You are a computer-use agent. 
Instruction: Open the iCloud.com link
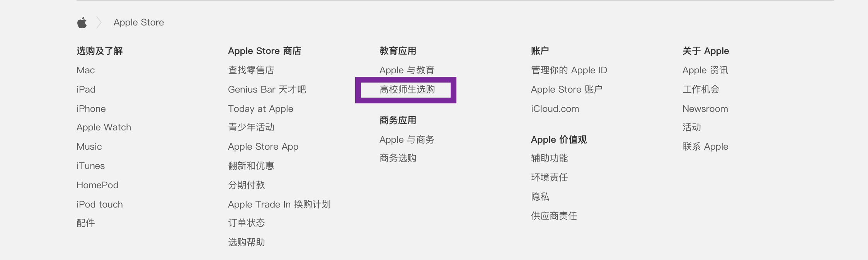point(555,109)
